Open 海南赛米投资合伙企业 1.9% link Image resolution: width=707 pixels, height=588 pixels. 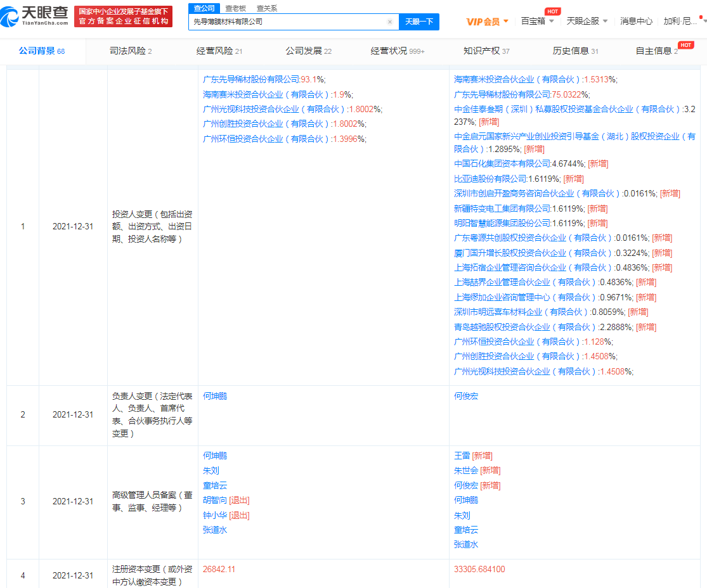(267, 94)
